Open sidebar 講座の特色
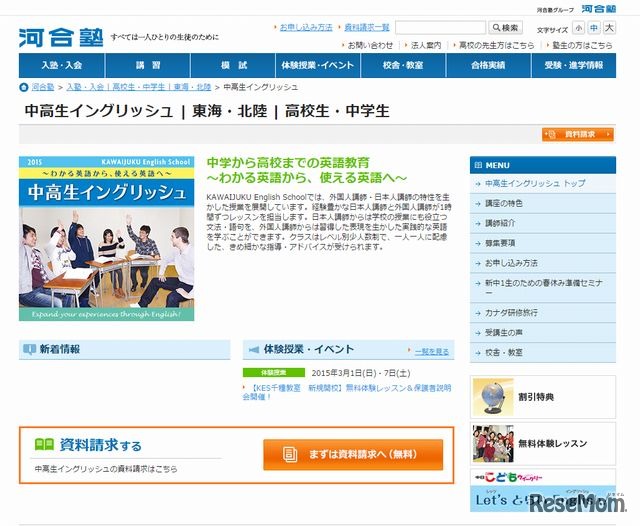This screenshot has height=526, width=640. point(543,203)
